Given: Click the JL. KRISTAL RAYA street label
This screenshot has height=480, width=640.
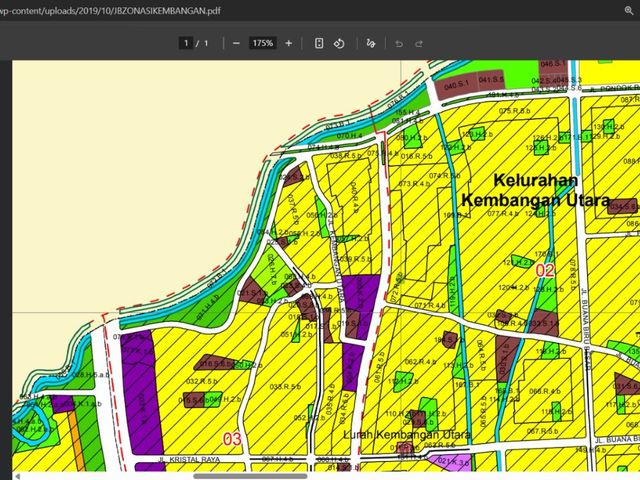Looking at the screenshot, I should coord(189,459).
